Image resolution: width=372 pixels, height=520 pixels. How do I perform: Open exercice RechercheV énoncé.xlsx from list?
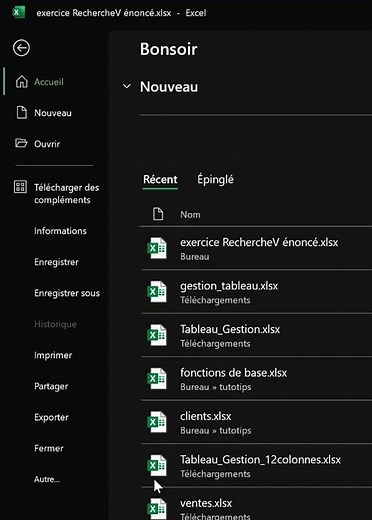point(259,242)
